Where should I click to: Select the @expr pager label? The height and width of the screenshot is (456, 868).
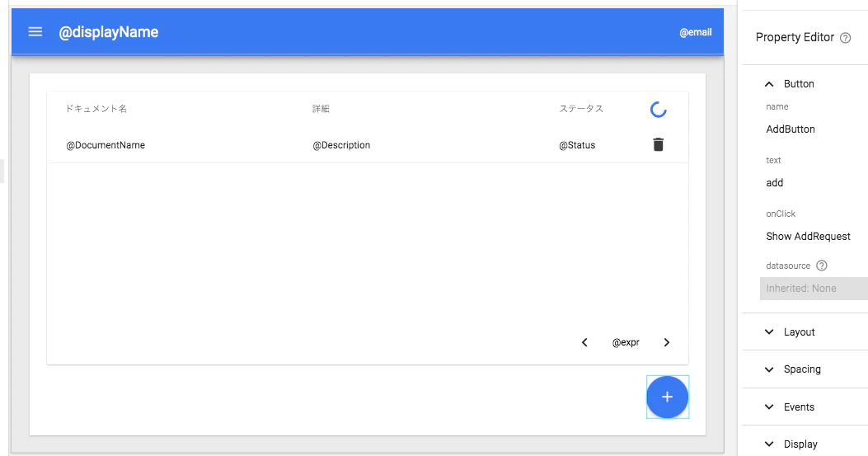pos(626,342)
